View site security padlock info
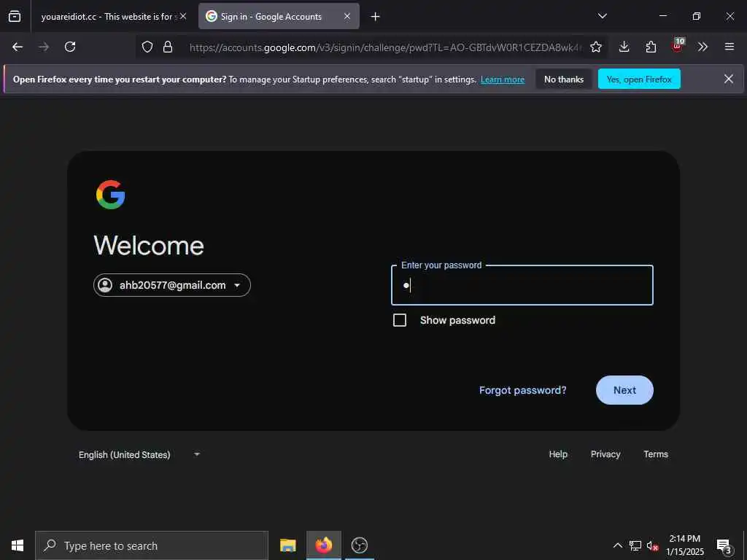 168,47
